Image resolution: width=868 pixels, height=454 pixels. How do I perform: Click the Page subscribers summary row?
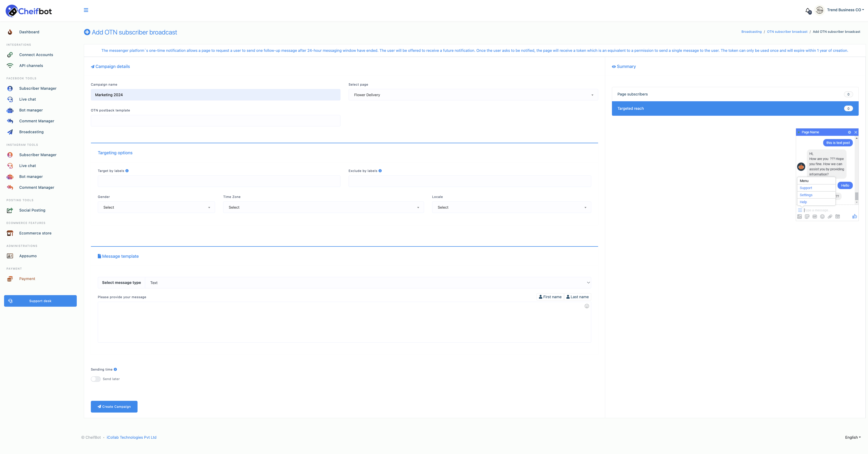click(x=735, y=94)
